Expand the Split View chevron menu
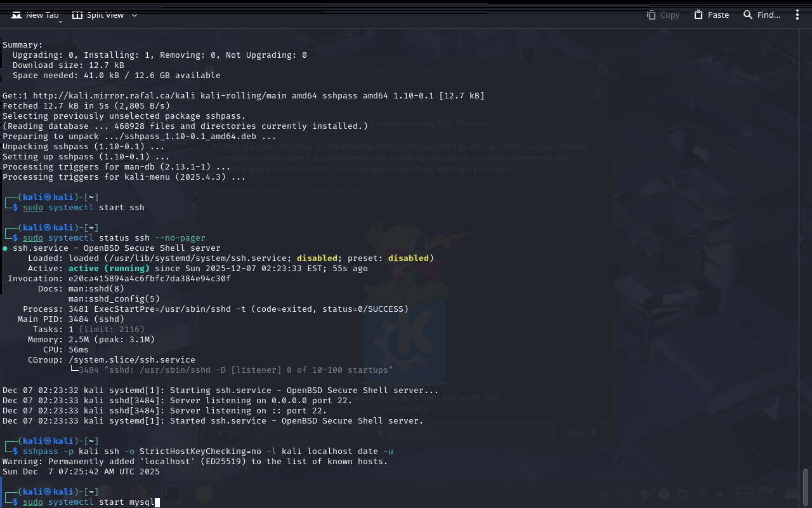Image resolution: width=812 pixels, height=508 pixels. (134, 15)
